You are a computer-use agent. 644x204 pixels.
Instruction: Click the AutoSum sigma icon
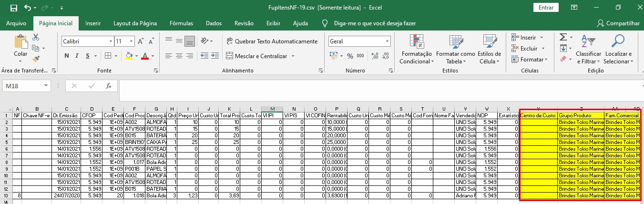tap(563, 37)
